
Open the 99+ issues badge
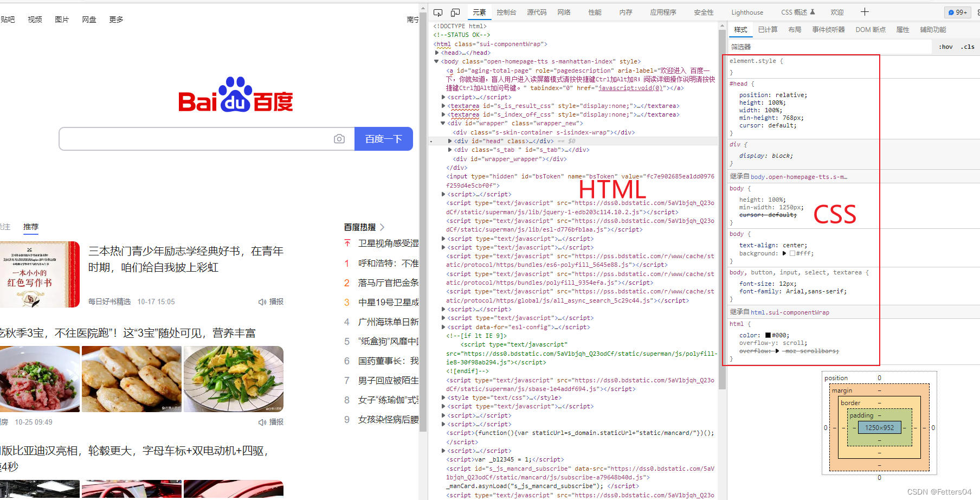tap(958, 12)
